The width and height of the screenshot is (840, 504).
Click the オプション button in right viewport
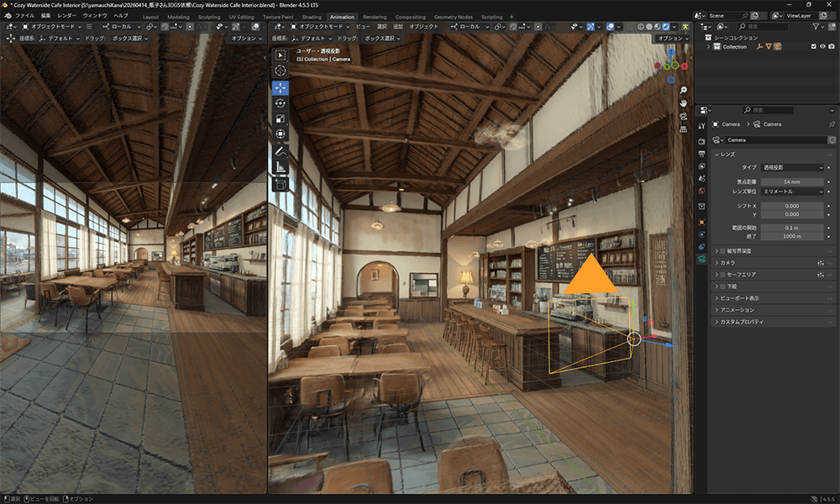point(671,39)
